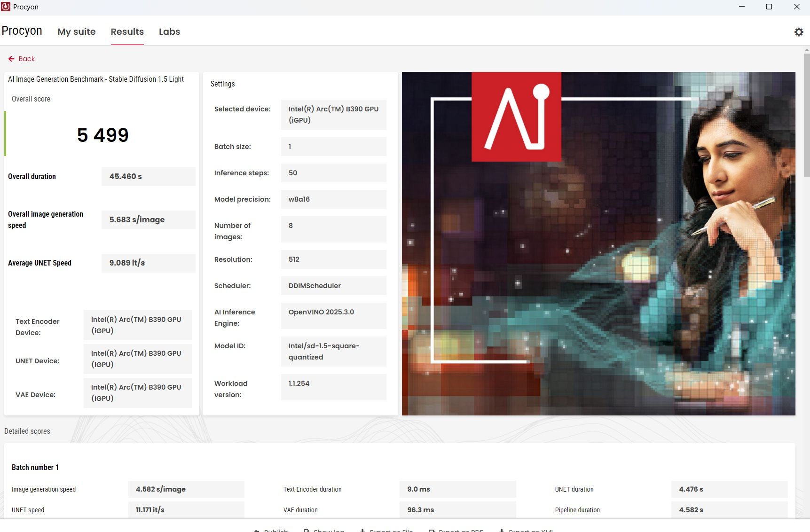Minimize the Procyon window
Image resolution: width=810 pixels, height=532 pixels.
742,7
